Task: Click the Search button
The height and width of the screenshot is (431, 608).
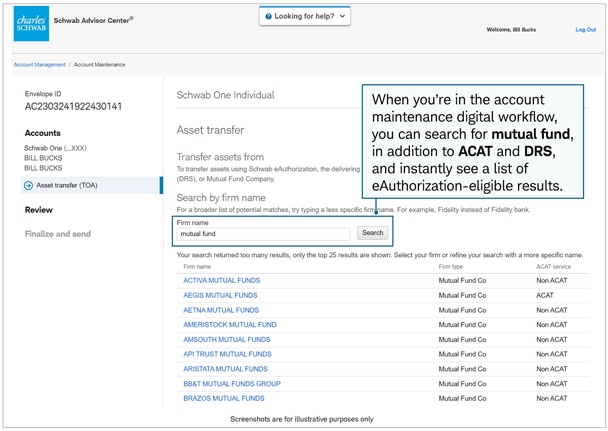Action: [x=373, y=233]
